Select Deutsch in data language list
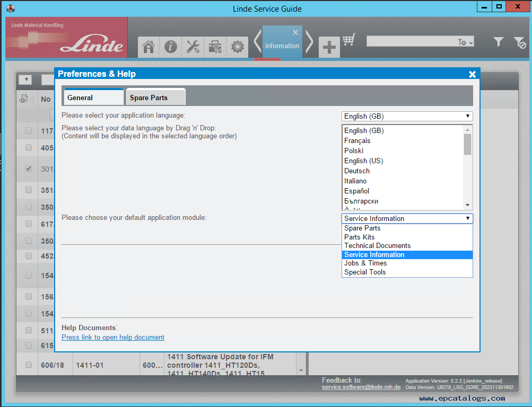This screenshot has width=532, height=407. (x=403, y=171)
